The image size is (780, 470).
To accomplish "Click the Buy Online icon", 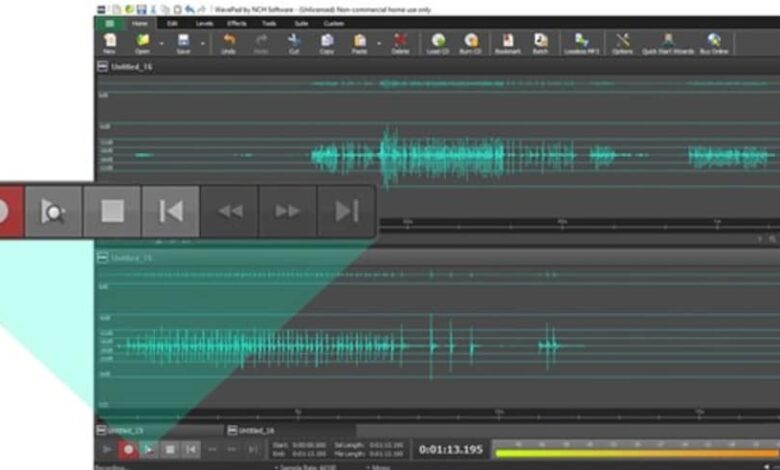I will [x=714, y=43].
